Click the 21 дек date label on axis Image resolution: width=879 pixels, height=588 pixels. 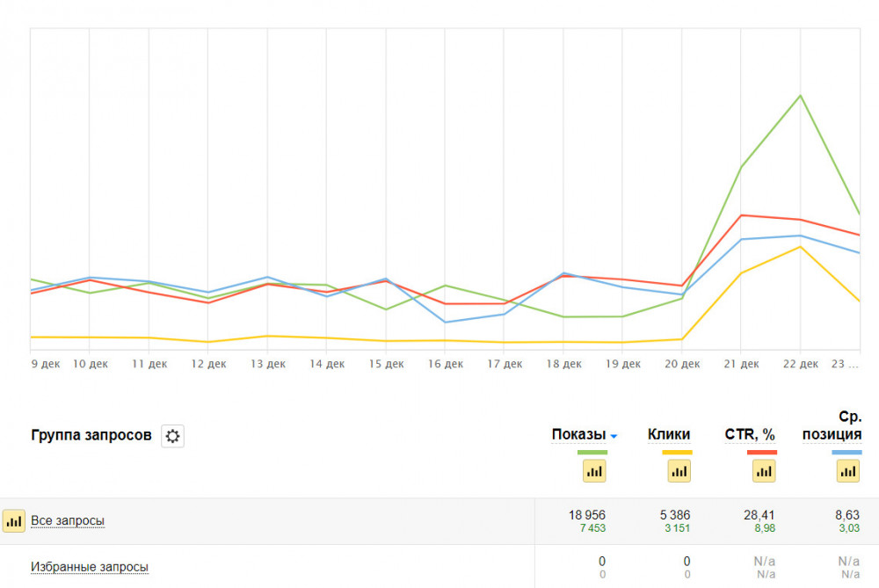(x=741, y=364)
